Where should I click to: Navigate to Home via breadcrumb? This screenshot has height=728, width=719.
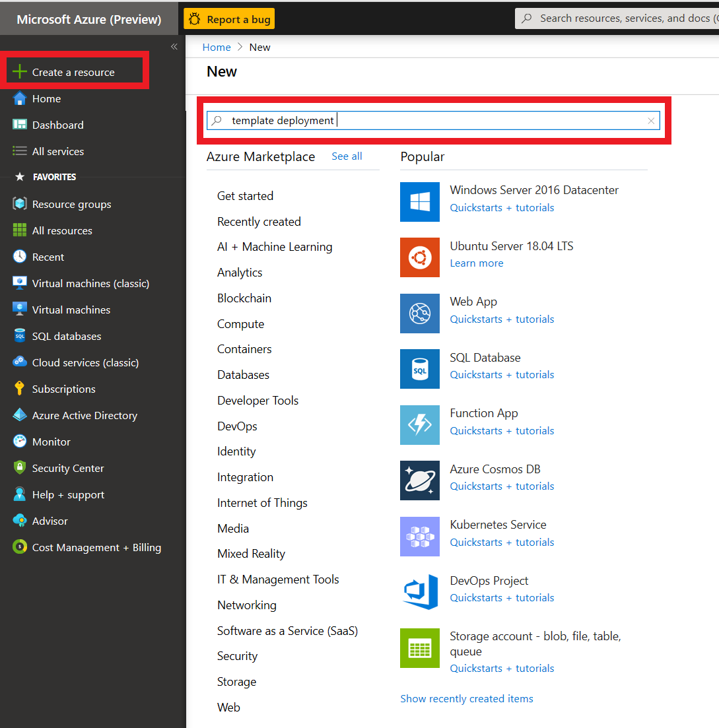(x=217, y=47)
